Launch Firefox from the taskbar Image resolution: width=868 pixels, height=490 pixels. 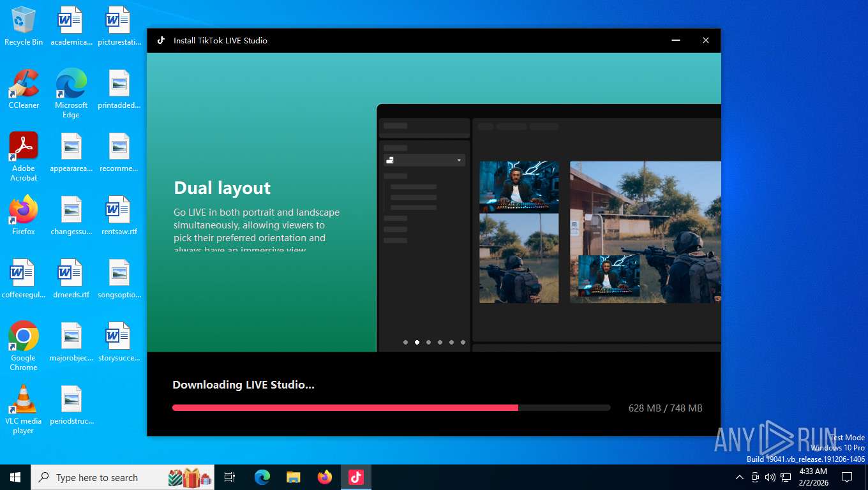coord(325,477)
